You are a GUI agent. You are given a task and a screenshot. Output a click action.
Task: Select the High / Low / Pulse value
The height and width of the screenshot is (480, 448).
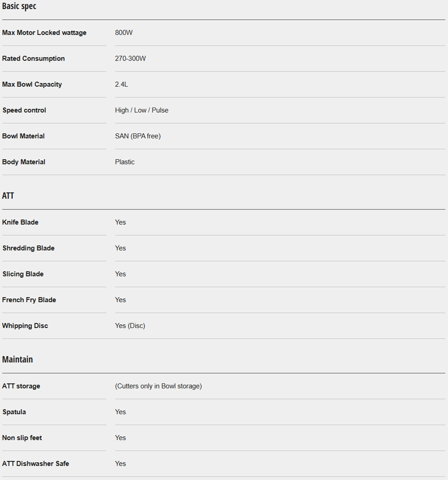tap(142, 111)
